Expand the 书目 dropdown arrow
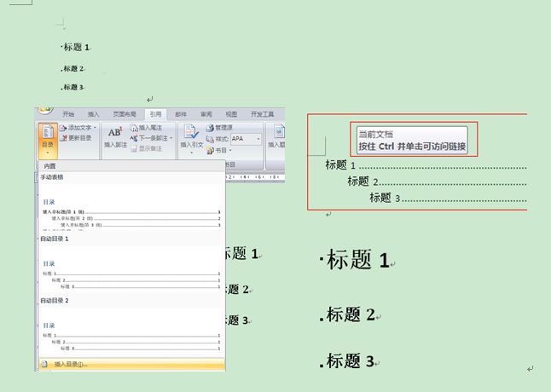This screenshot has width=551, height=392. tap(230, 151)
